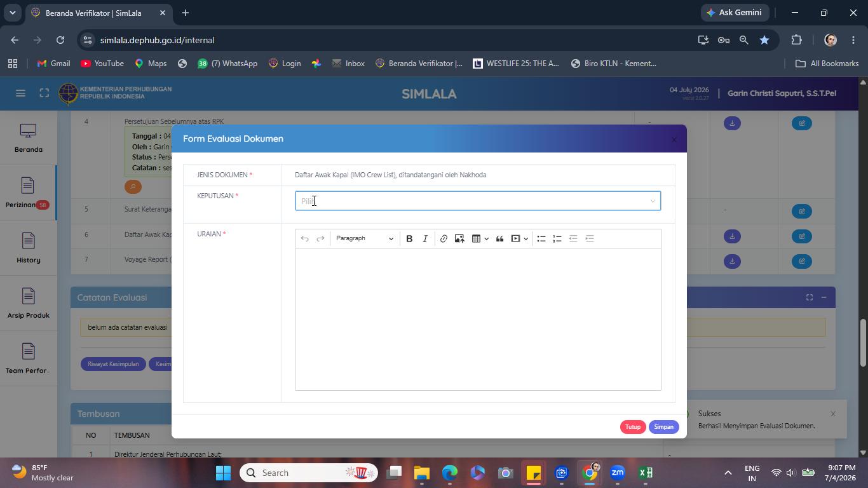Open the Biro KTLN bookmark
The image size is (868, 488).
[614, 64]
